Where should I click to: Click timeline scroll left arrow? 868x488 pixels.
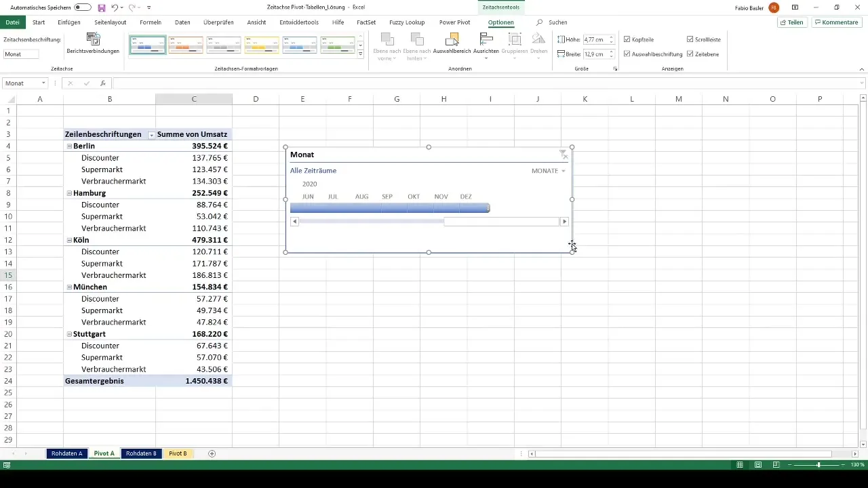[294, 222]
